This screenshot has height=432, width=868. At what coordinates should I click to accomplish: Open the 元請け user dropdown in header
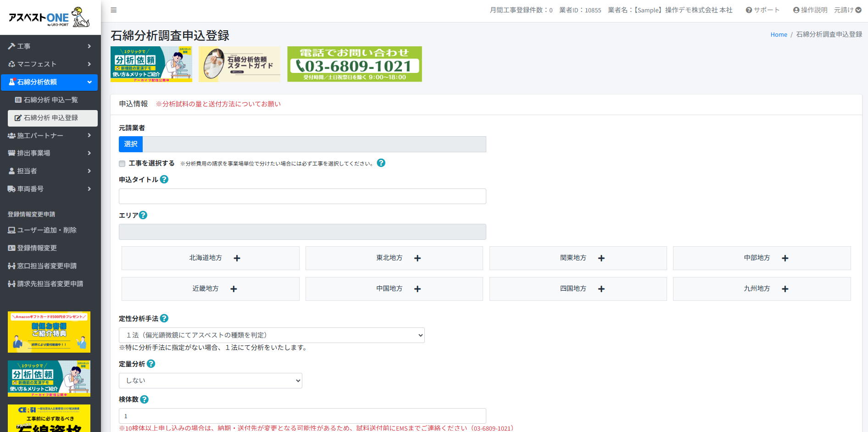pyautogui.click(x=847, y=10)
